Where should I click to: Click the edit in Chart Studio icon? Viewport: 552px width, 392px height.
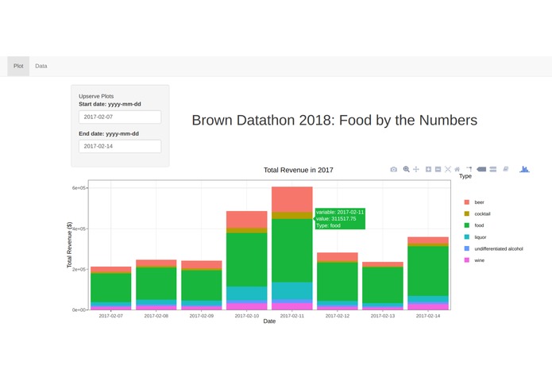pyautogui.click(x=506, y=169)
